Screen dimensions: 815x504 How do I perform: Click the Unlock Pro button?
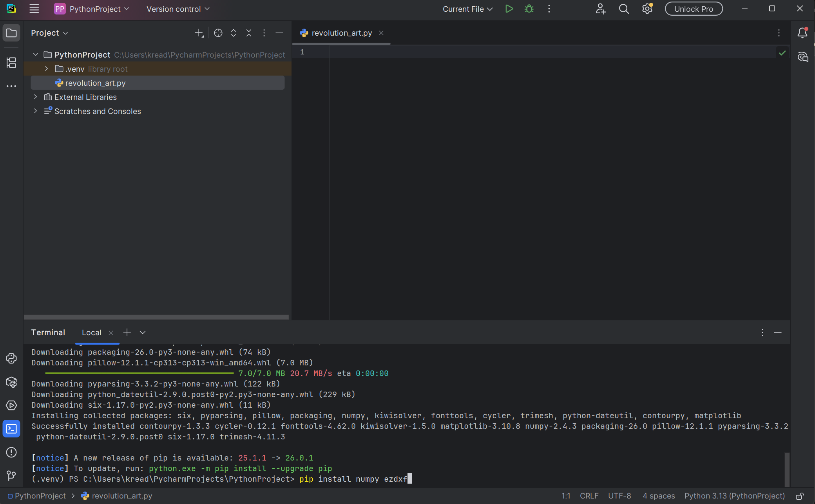pyautogui.click(x=694, y=9)
